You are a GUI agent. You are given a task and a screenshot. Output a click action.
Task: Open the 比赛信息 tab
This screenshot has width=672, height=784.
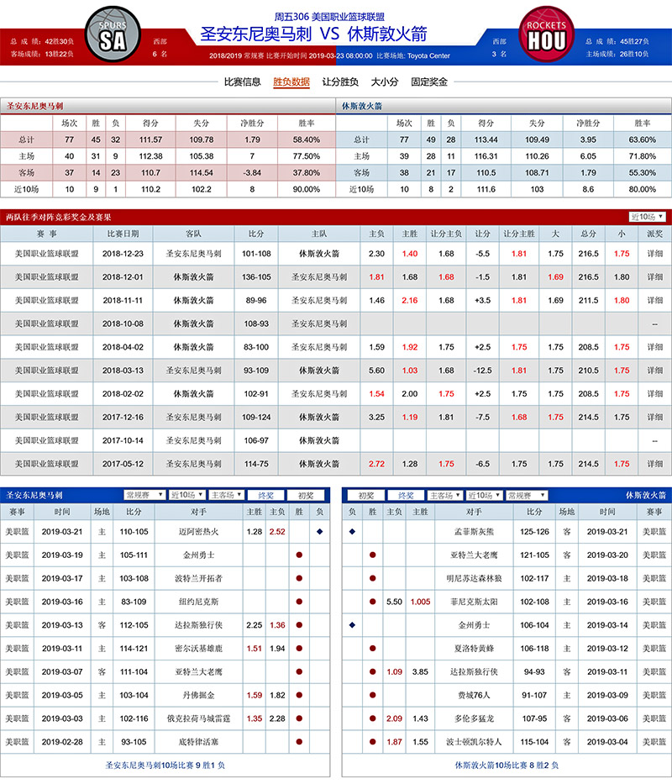pyautogui.click(x=243, y=82)
